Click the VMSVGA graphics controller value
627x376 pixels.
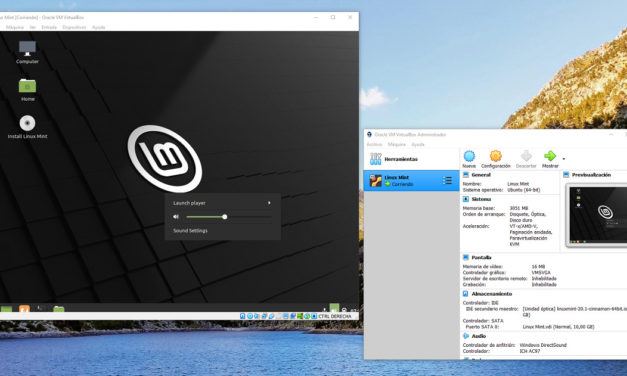pyautogui.click(x=541, y=272)
